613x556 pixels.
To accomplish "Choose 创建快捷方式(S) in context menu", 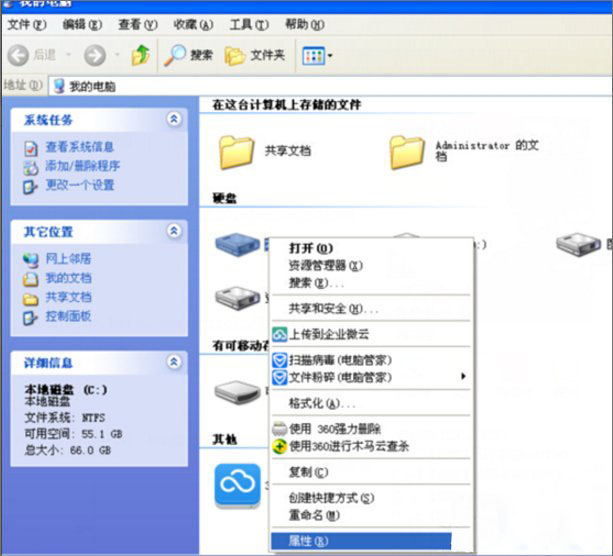I will point(371,498).
